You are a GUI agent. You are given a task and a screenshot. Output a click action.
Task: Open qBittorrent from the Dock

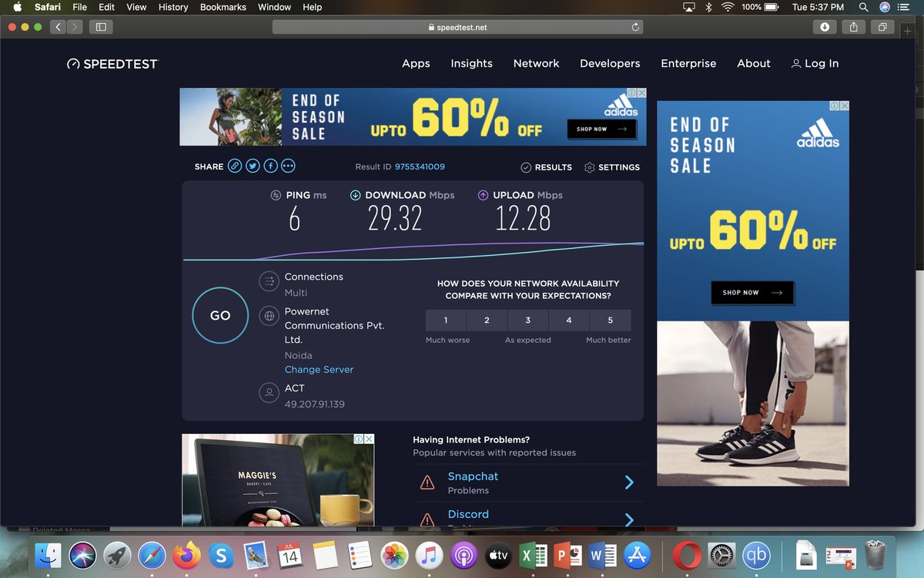[756, 555]
